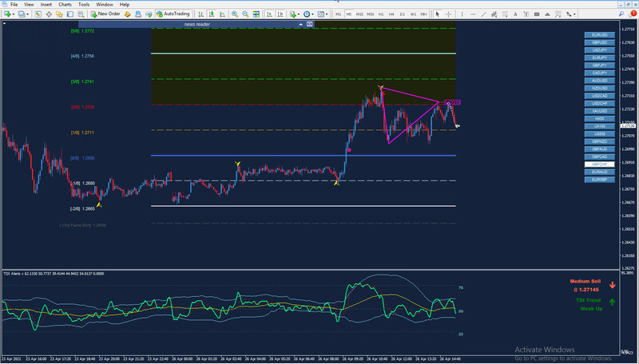Select the M5 timeframe
The height and width of the screenshot is (364, 639).
tap(349, 14)
